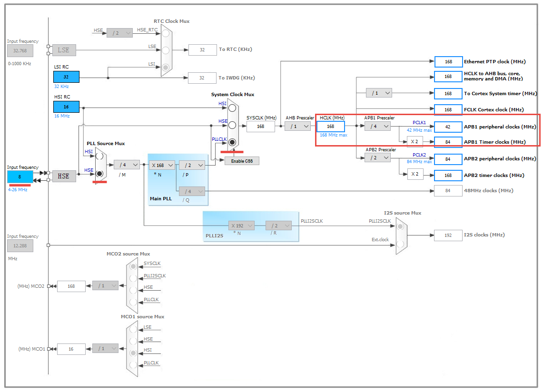Screen dimensions: 543x392
Task: Edit the HSE input frequency field
Action: (x=20, y=176)
